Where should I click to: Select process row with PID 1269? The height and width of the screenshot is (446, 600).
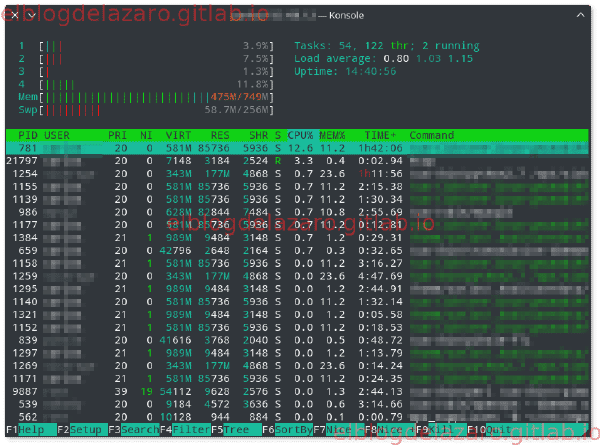coord(297,366)
